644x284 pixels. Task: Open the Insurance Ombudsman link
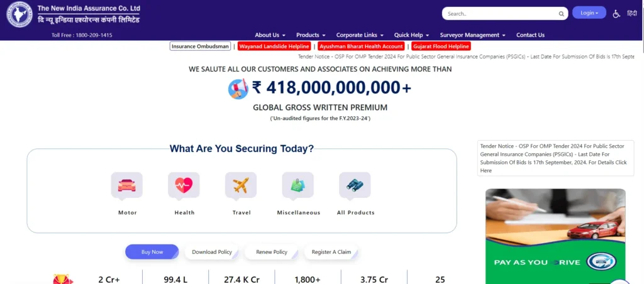pyautogui.click(x=201, y=46)
